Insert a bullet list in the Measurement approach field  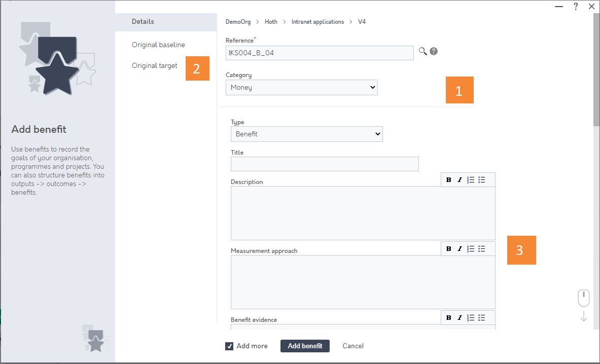pyautogui.click(x=482, y=248)
